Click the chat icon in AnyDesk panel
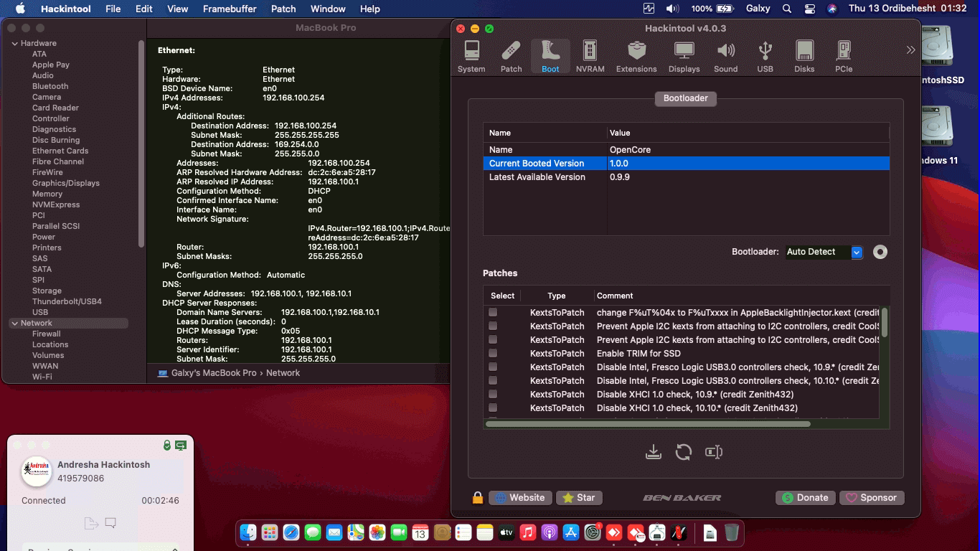 [x=110, y=523]
